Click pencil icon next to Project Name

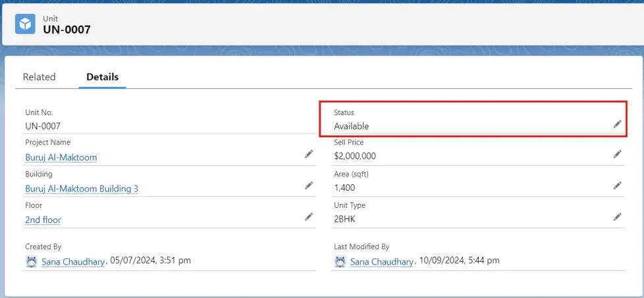pos(309,154)
